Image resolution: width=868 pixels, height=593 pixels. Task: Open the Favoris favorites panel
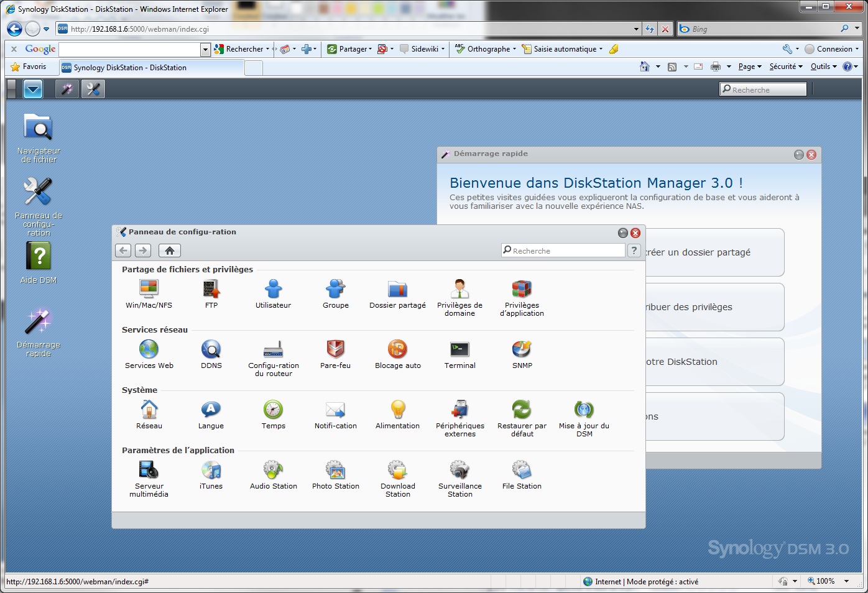[29, 67]
